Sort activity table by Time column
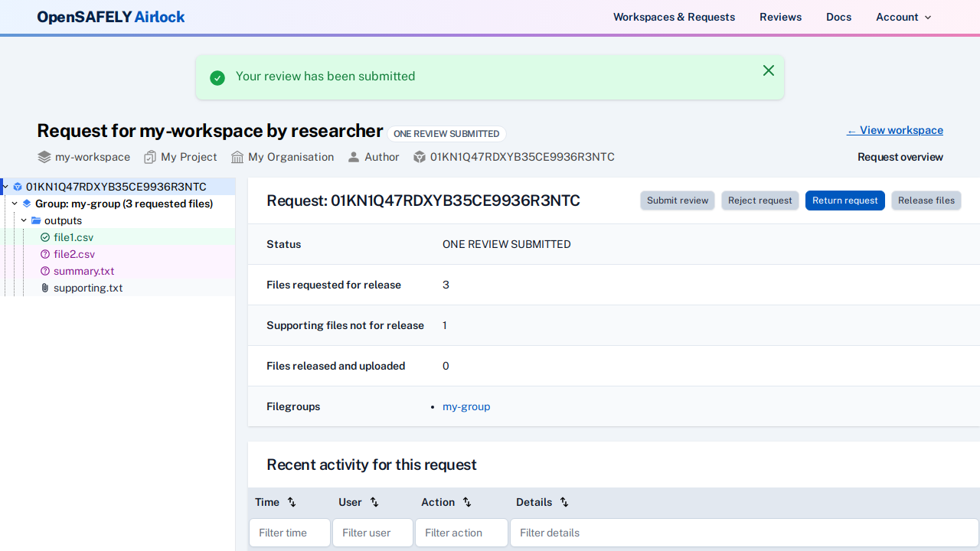The image size is (980, 551). pos(292,502)
